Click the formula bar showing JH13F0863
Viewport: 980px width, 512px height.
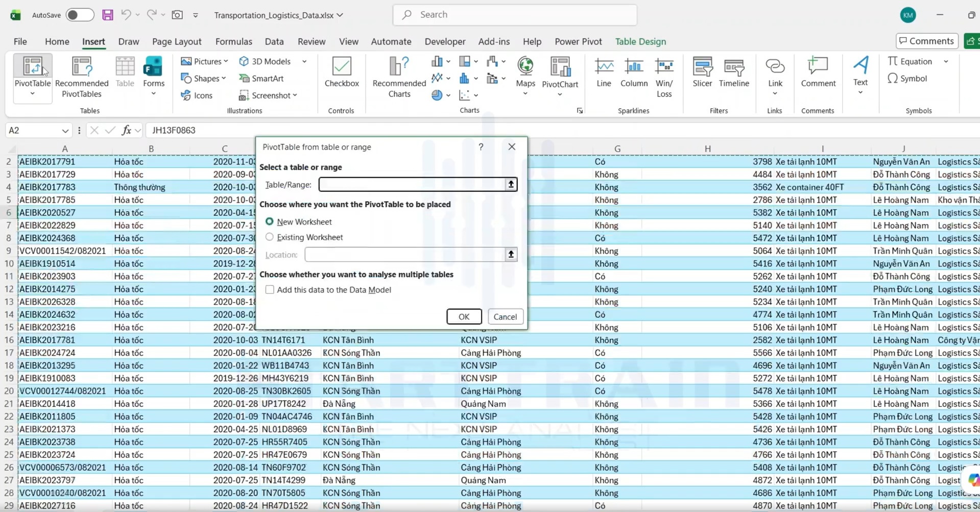pos(562,130)
